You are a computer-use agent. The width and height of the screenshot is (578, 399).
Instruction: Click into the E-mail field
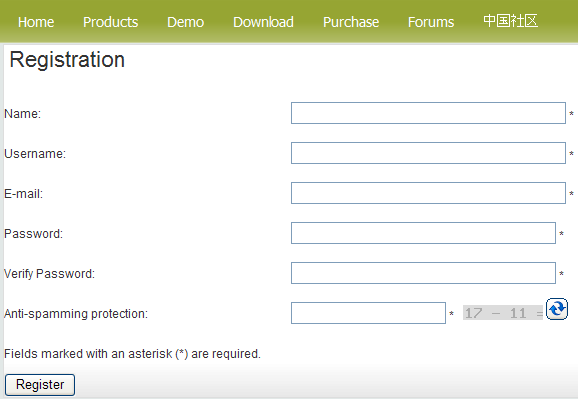pos(428,193)
